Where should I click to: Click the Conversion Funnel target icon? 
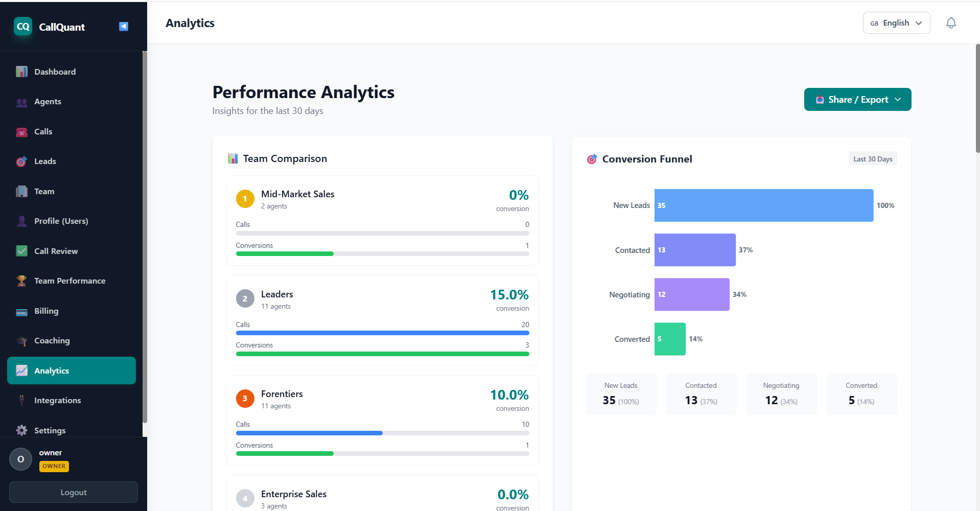click(592, 159)
